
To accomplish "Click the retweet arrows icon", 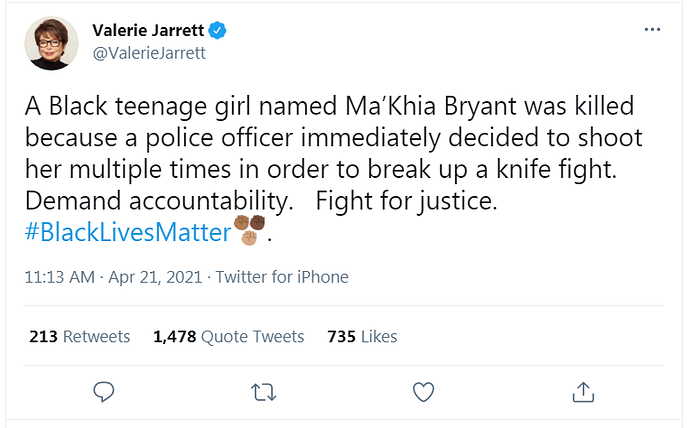I will (x=263, y=392).
